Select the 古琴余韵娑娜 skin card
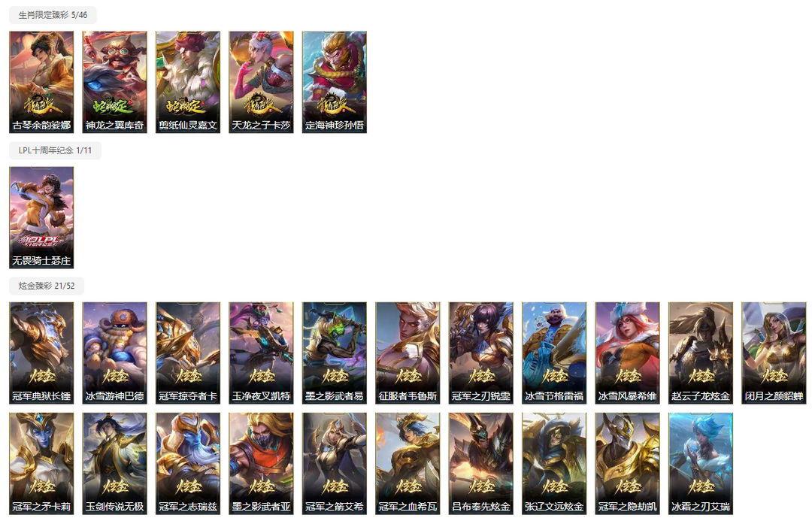This screenshot has width=812, height=521. 41,82
